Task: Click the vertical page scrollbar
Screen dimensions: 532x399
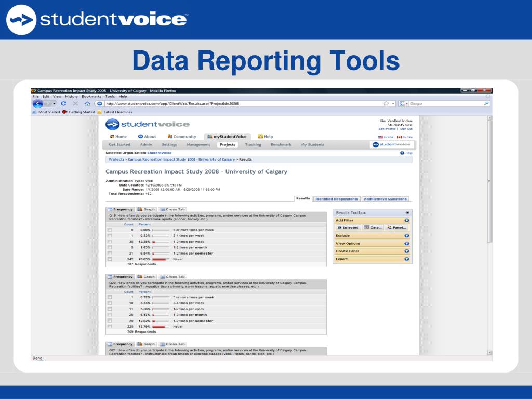Action: pos(489,235)
